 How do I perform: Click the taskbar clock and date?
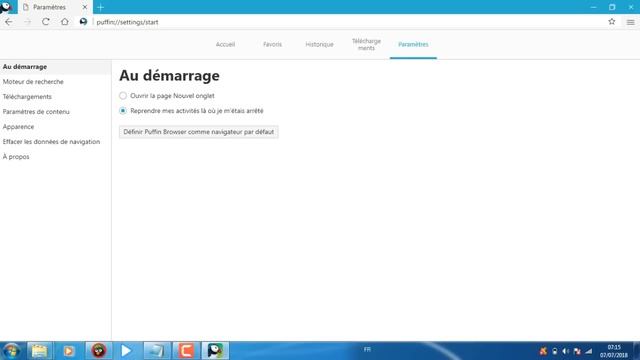613,351
